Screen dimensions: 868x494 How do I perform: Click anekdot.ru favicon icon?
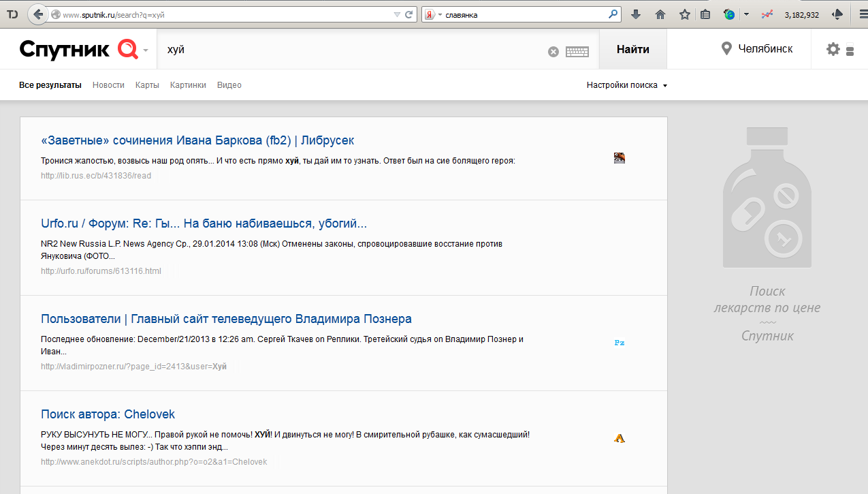pos(620,438)
